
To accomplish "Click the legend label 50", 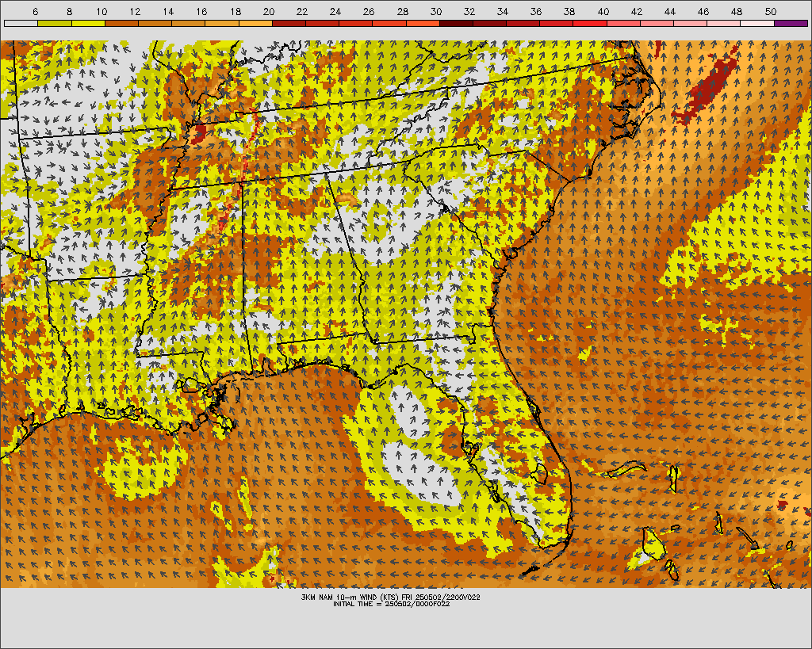I will 770,11.
